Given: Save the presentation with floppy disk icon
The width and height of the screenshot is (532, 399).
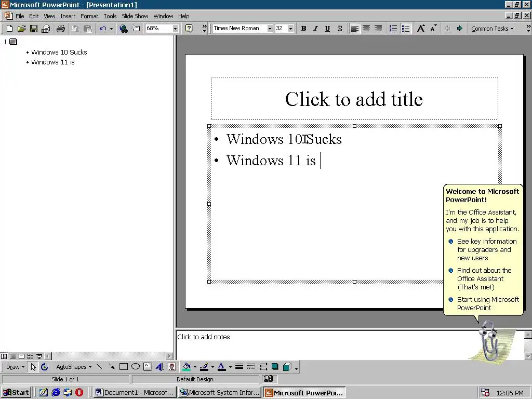Looking at the screenshot, I should coord(34,29).
